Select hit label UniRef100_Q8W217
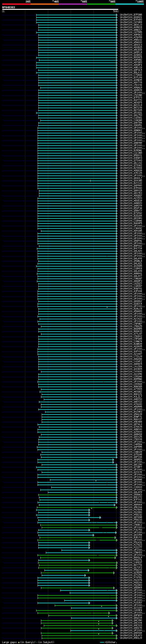Viewport: 146px width, 644px height. (131, 30)
